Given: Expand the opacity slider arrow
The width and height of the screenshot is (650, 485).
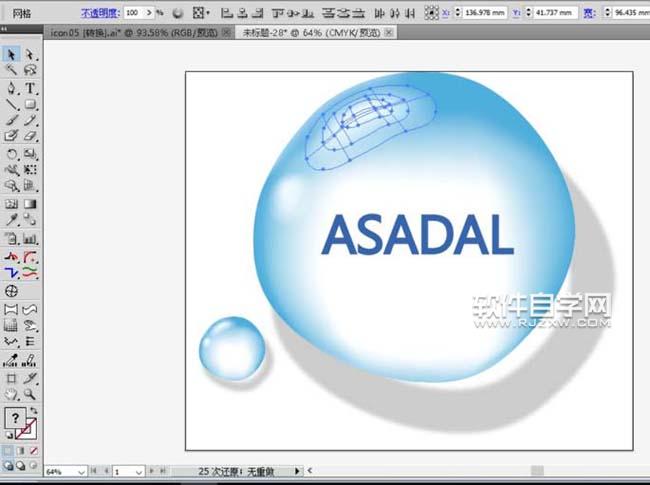Looking at the screenshot, I should [149, 13].
